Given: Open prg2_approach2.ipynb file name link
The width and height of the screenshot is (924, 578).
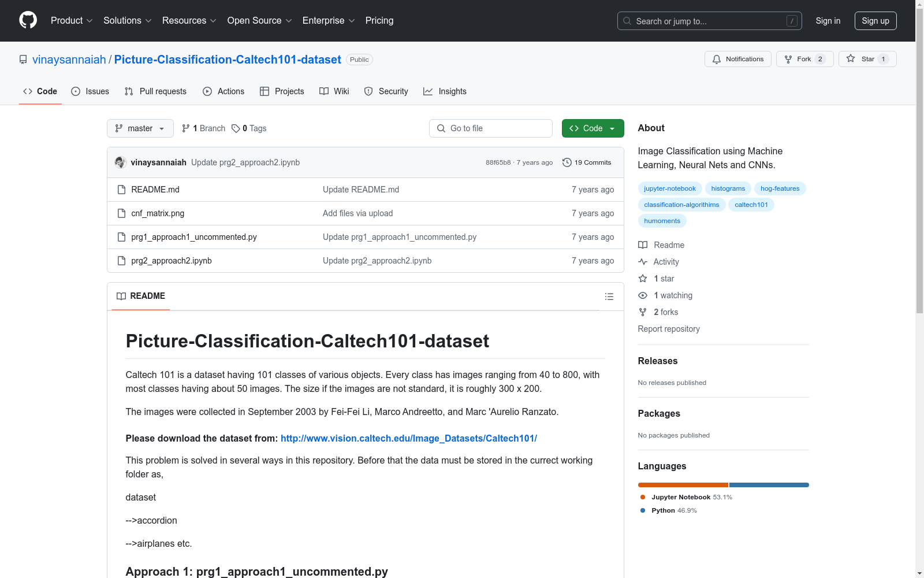Looking at the screenshot, I should (172, 261).
